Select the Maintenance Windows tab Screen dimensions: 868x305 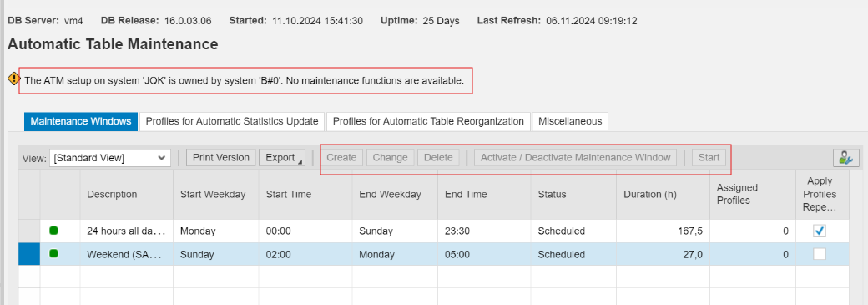tap(81, 121)
